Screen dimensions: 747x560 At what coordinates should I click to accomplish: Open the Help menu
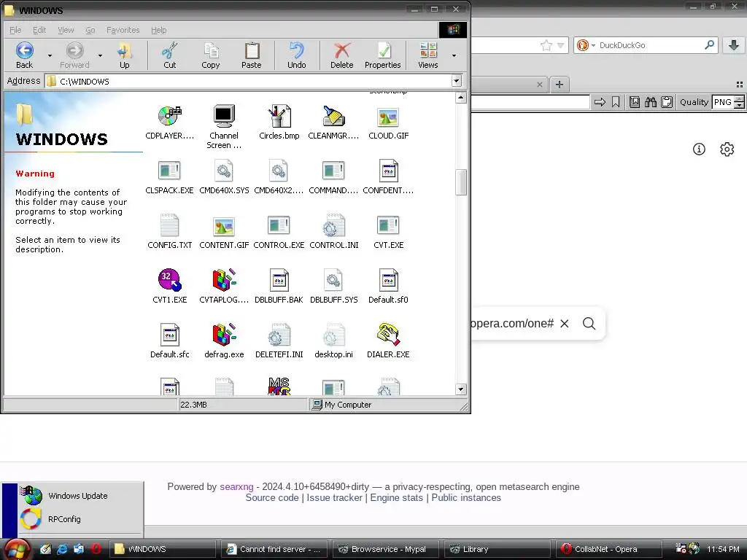coord(158,30)
